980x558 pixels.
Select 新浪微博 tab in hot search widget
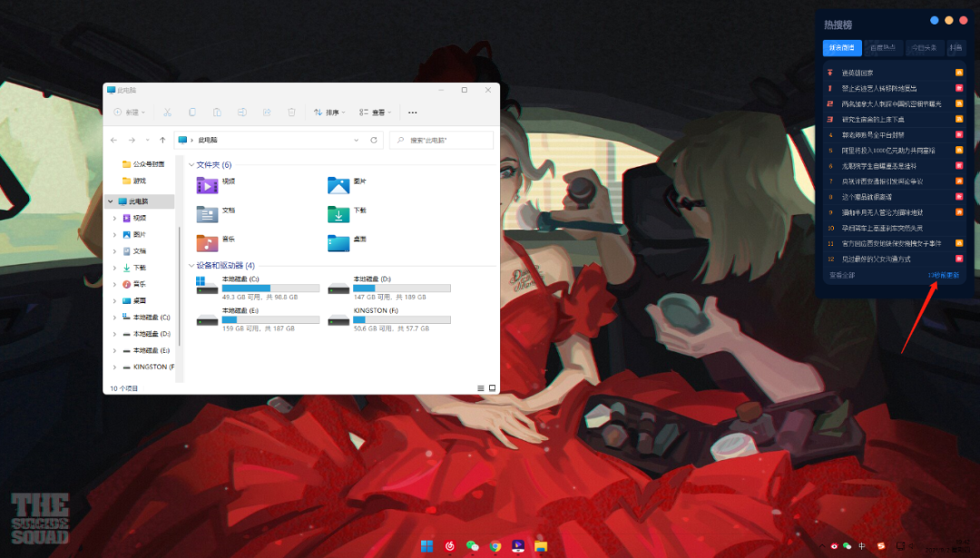[x=842, y=47]
